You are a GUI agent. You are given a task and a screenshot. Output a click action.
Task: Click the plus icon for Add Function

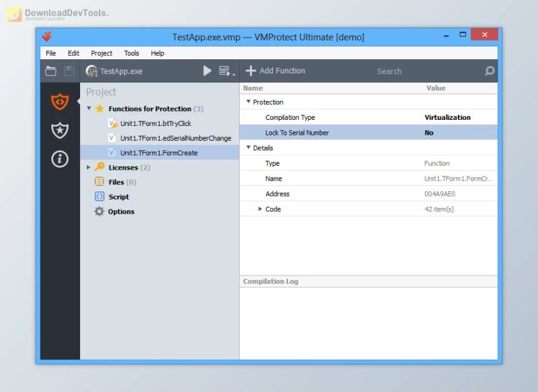click(x=250, y=71)
